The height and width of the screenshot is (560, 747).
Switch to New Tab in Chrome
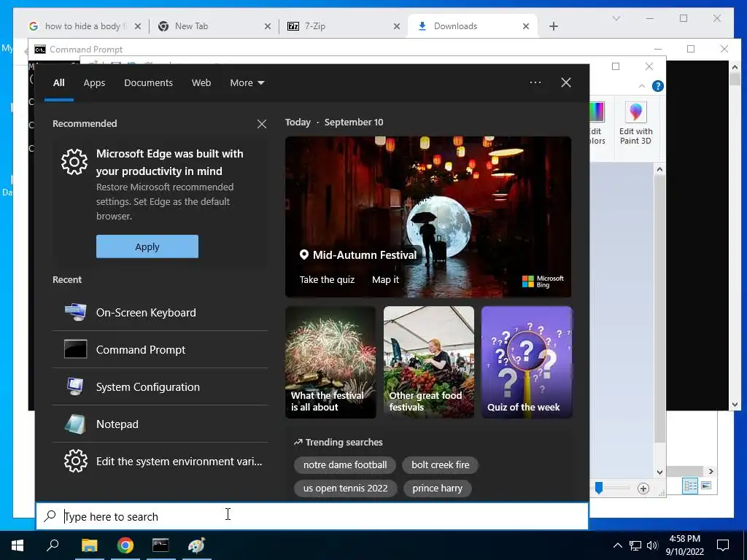215,26
